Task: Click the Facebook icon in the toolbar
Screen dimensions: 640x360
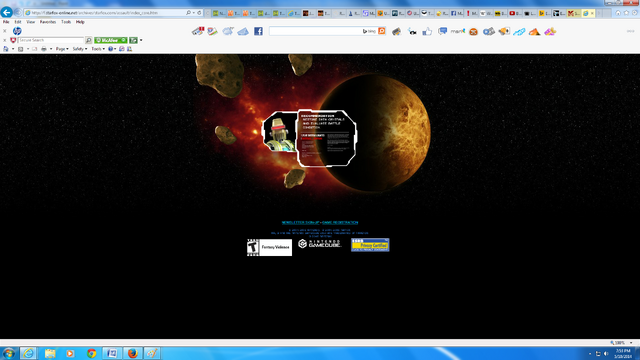Action: tap(258, 31)
